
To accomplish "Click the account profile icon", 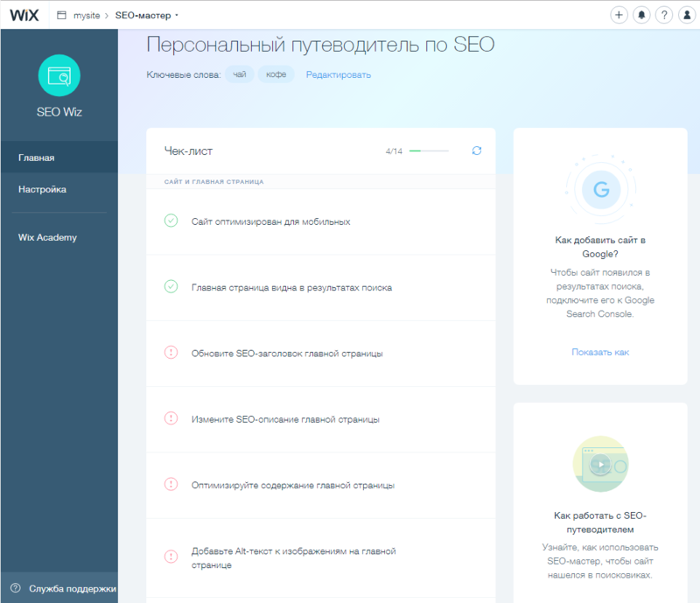I will pyautogui.click(x=687, y=15).
